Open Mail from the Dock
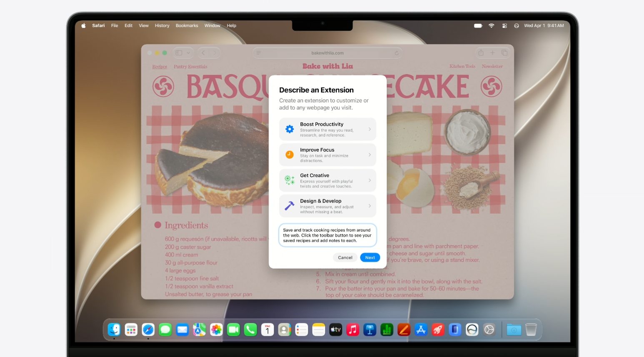The width and height of the screenshot is (644, 357). (x=182, y=330)
